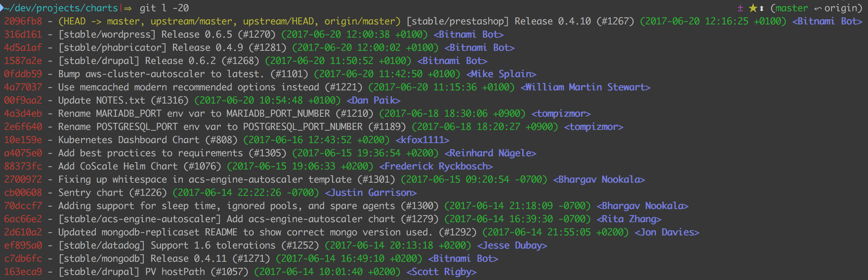The height and width of the screenshot is (280, 868).
Task: Select commit hash 0fddb59
Action: tap(23, 74)
